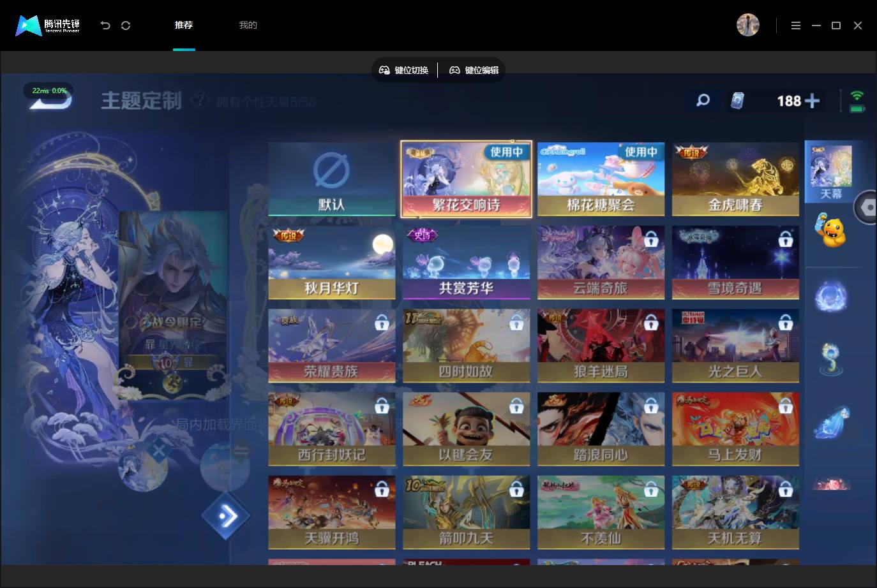The width and height of the screenshot is (877, 588).
Task: Select the locked 四时如故 theme card
Action: click(x=466, y=346)
